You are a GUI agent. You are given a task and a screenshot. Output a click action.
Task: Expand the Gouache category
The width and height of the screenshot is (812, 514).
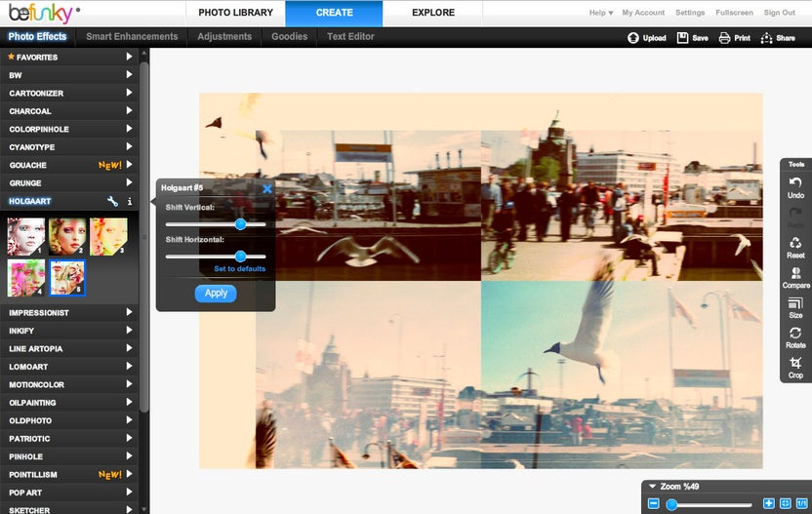click(x=69, y=165)
